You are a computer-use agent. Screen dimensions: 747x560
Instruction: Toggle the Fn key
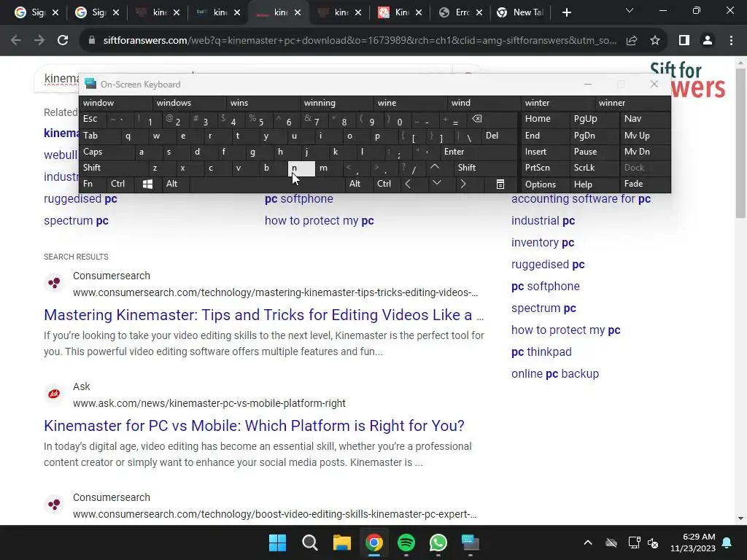pos(93,184)
